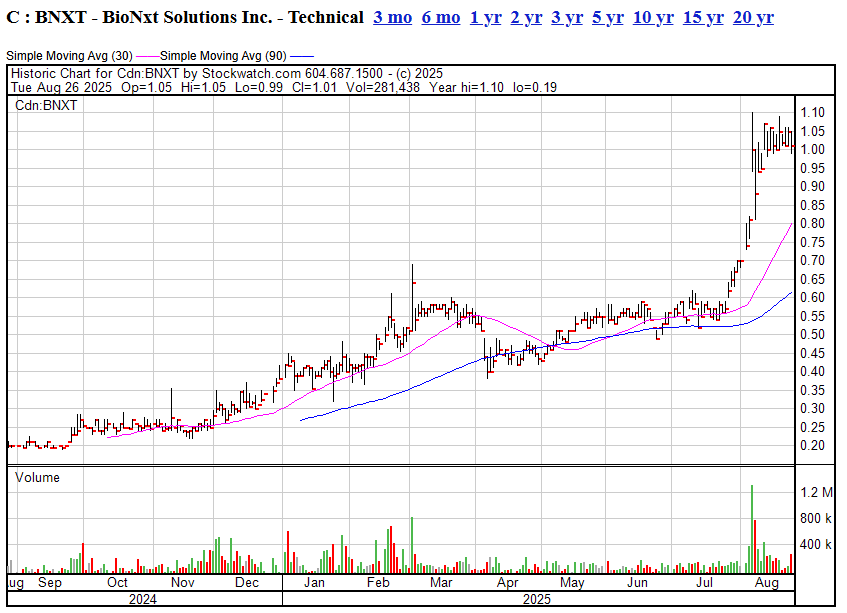Open the 15 yr chart

click(703, 17)
